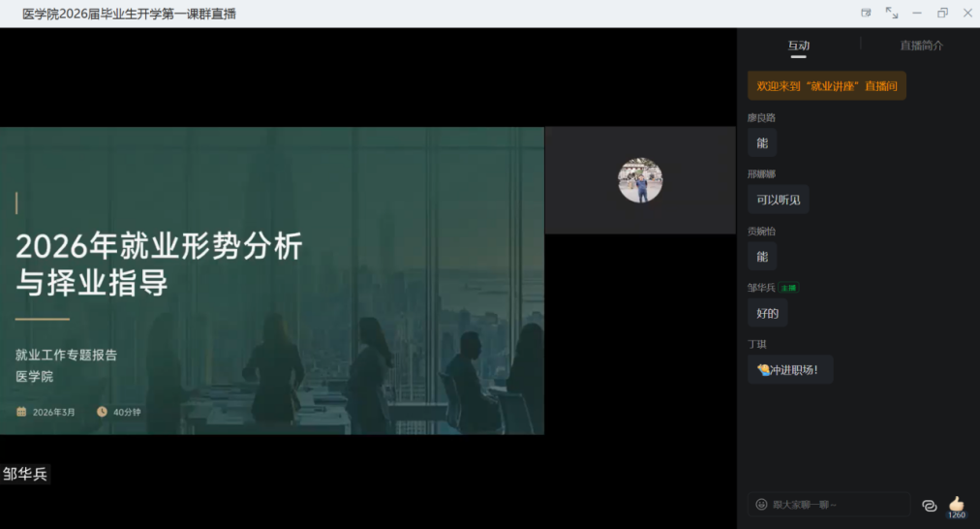Click the 跟大家聊一聊 chat input field
This screenshot has height=529, width=980.
[x=833, y=505]
